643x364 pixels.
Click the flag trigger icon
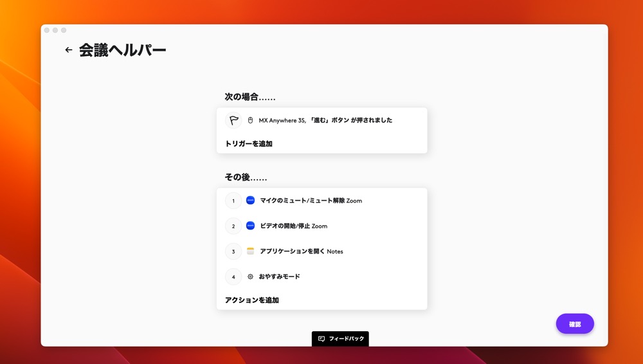tap(233, 120)
